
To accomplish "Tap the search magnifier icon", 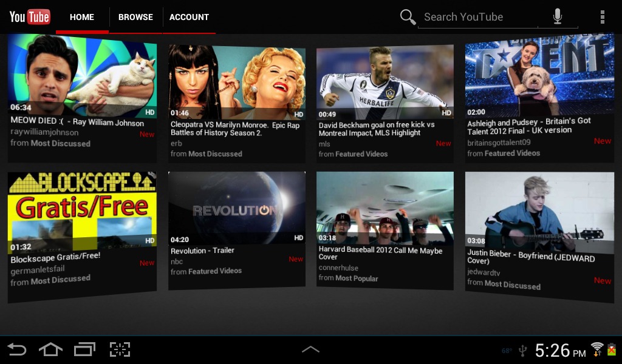I will click(x=408, y=17).
